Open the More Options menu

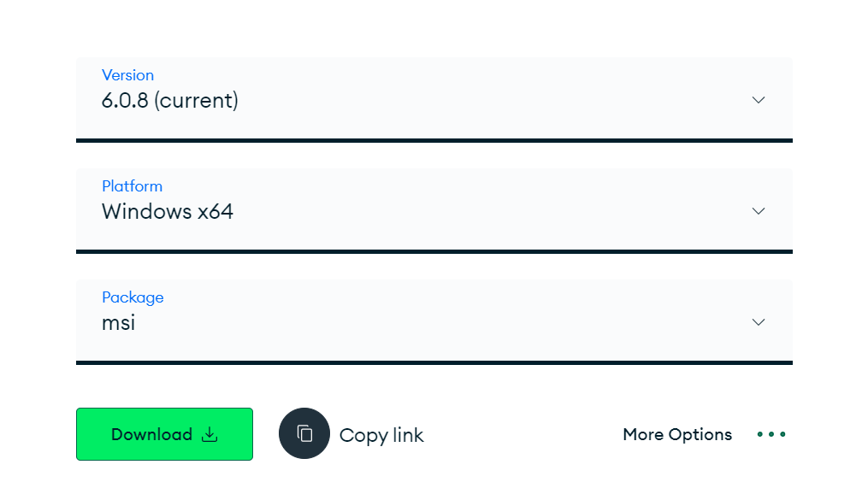click(677, 434)
